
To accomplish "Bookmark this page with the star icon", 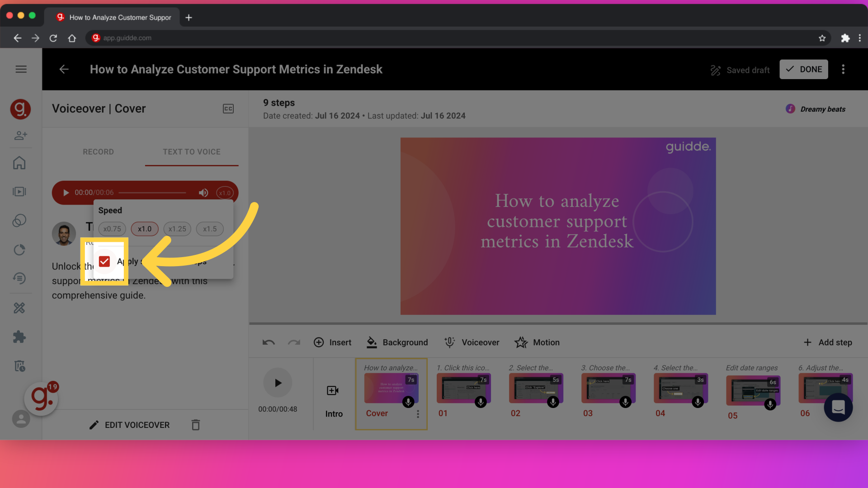I will tap(822, 38).
